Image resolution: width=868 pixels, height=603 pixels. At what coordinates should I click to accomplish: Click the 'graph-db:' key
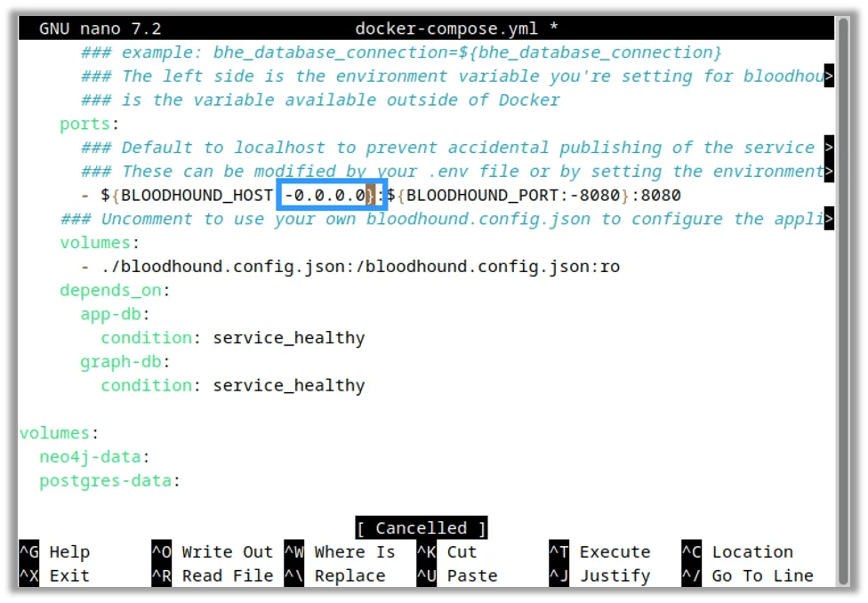(x=125, y=362)
